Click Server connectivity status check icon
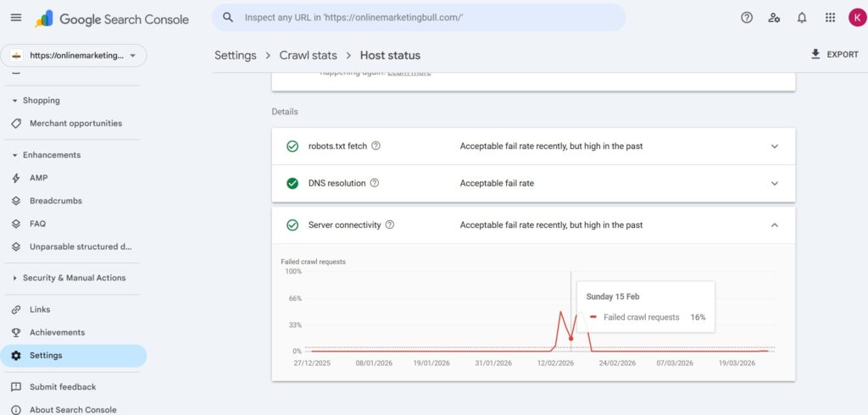868x415 pixels. (292, 225)
